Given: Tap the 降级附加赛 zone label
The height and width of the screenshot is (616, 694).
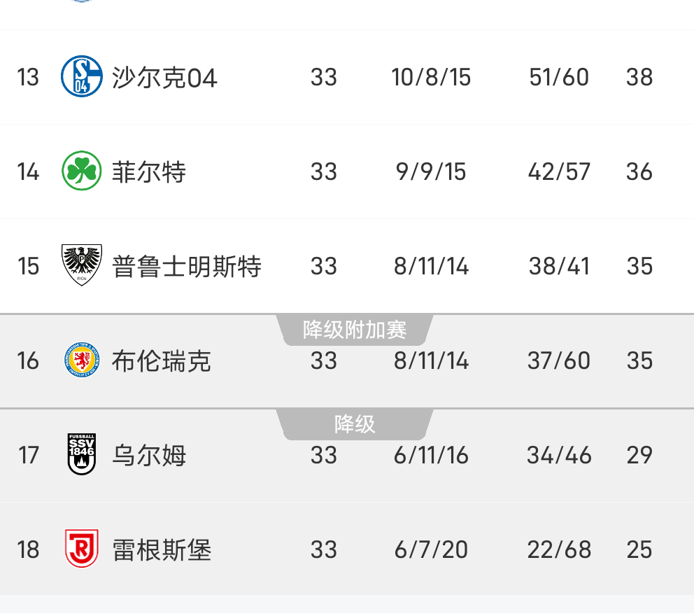Looking at the screenshot, I should coord(355,330).
